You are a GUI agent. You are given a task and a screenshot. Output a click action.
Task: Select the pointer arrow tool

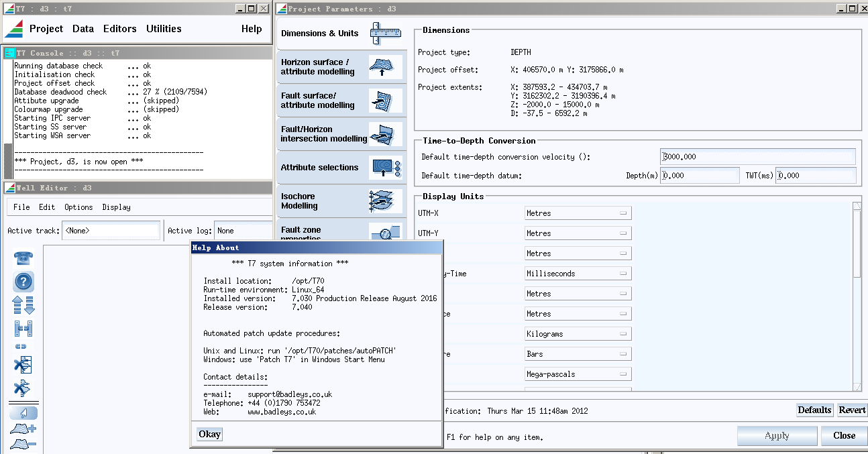[x=23, y=412]
